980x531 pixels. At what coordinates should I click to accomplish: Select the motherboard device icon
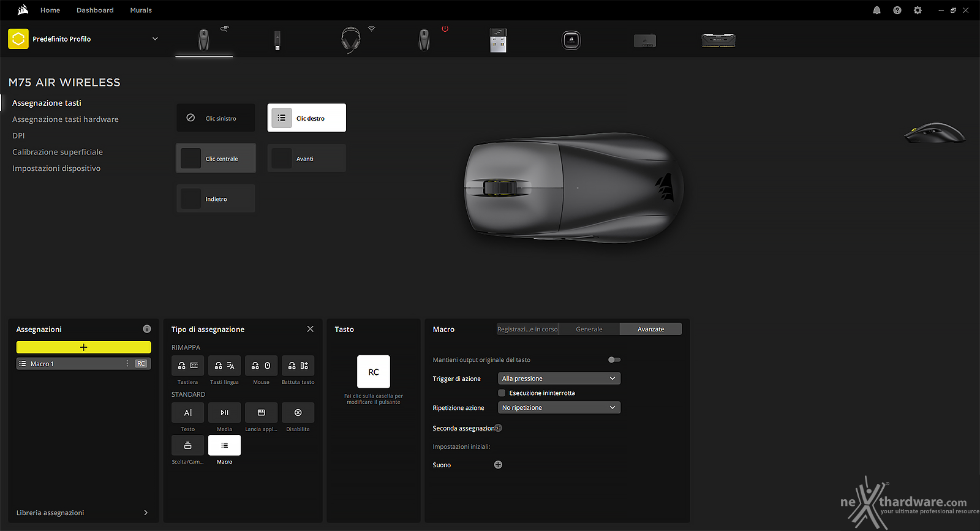pos(645,41)
